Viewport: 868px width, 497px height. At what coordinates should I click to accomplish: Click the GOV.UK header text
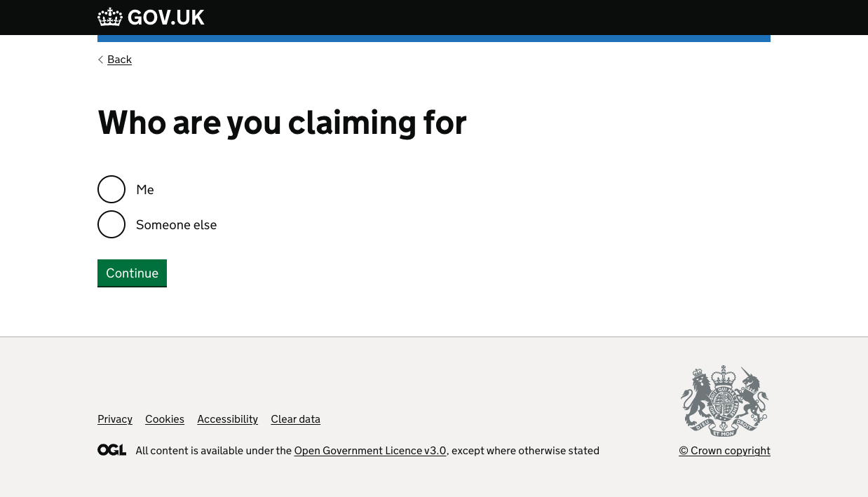(x=166, y=18)
